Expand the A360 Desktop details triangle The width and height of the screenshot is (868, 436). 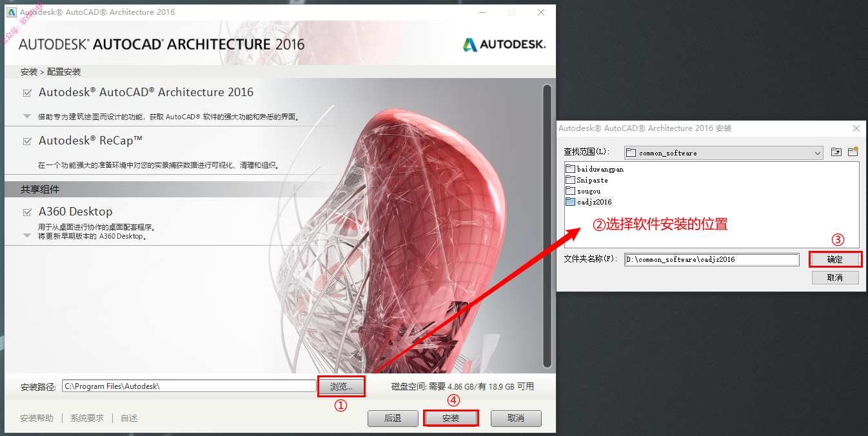(x=27, y=235)
